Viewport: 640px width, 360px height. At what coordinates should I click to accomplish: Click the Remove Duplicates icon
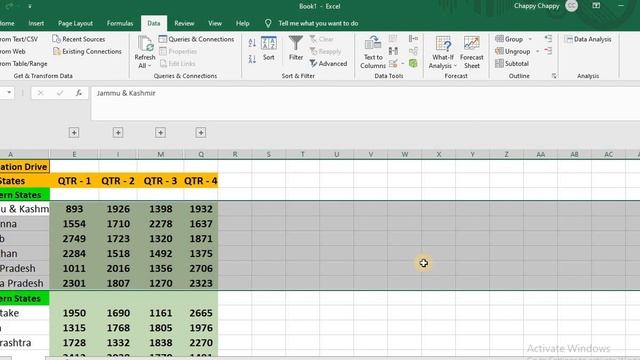[x=393, y=51]
